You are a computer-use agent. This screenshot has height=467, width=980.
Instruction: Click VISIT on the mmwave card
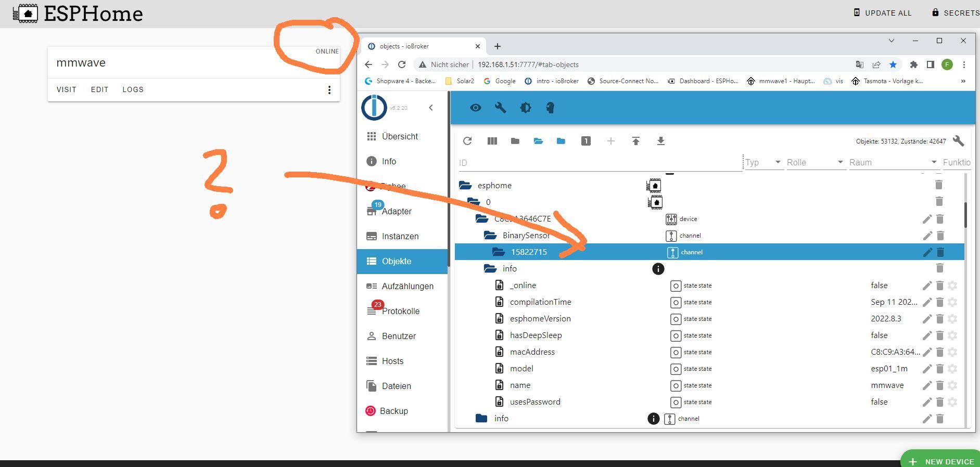(66, 89)
